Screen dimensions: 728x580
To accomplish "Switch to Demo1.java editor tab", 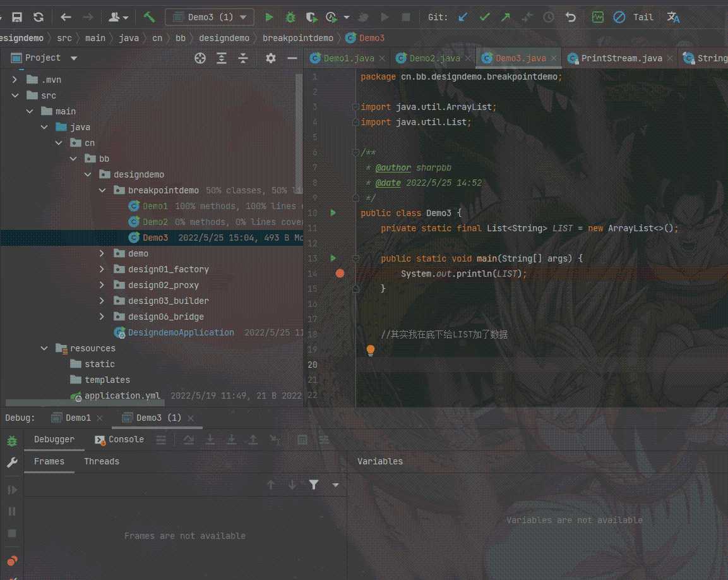I will click(348, 58).
